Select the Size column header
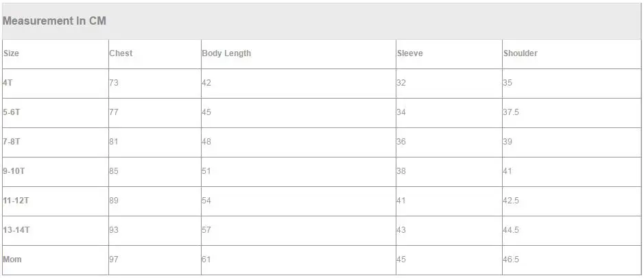This screenshot has height=278, width=644. point(11,53)
